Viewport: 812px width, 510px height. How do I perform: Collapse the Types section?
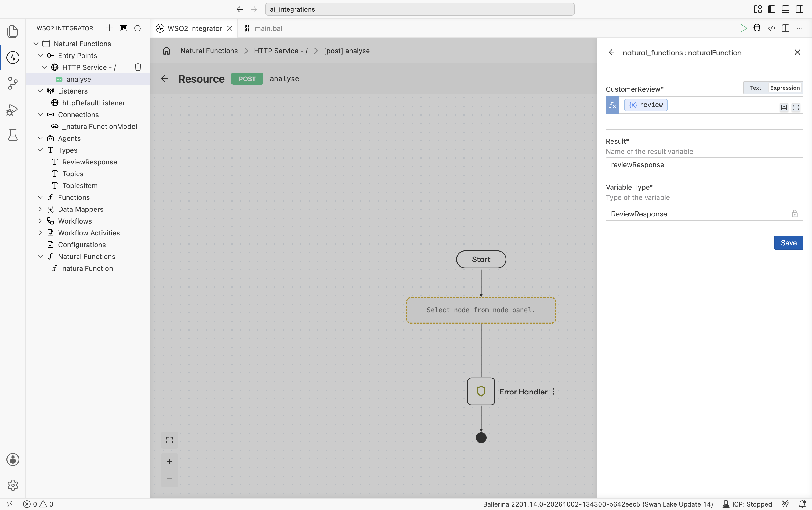pyautogui.click(x=40, y=150)
